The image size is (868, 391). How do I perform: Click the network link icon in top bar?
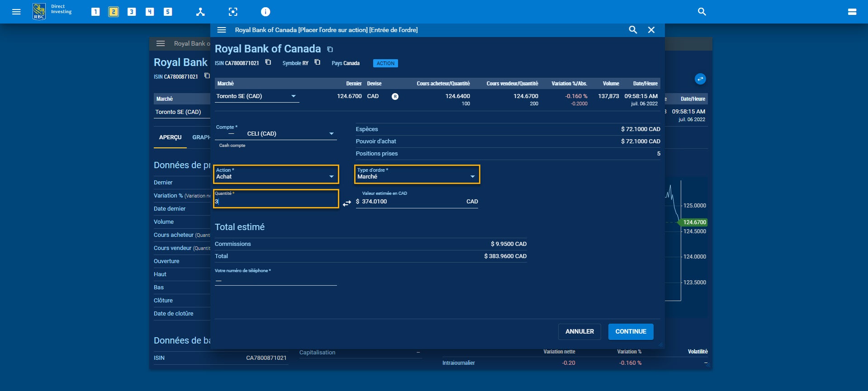click(200, 12)
